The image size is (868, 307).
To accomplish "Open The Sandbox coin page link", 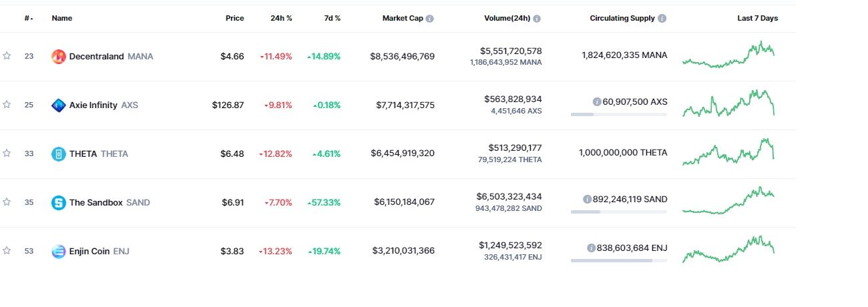I will tap(96, 203).
